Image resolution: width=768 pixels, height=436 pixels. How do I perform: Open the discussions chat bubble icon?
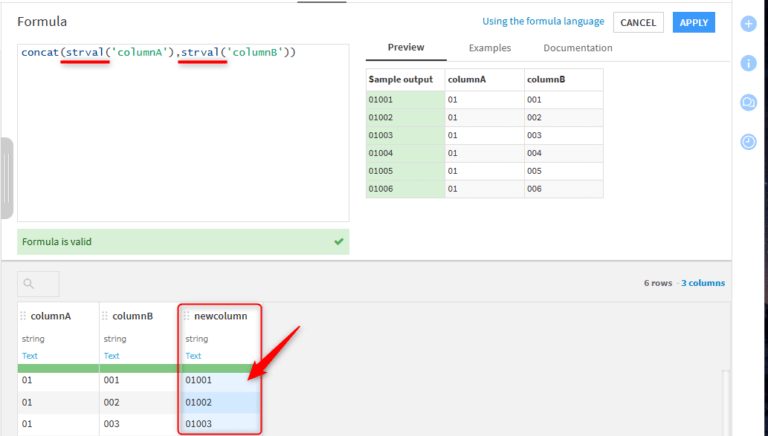click(748, 102)
